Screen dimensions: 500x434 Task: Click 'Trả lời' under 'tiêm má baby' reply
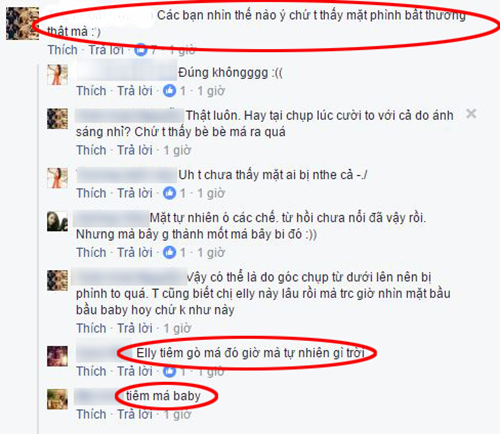pyautogui.click(x=135, y=414)
